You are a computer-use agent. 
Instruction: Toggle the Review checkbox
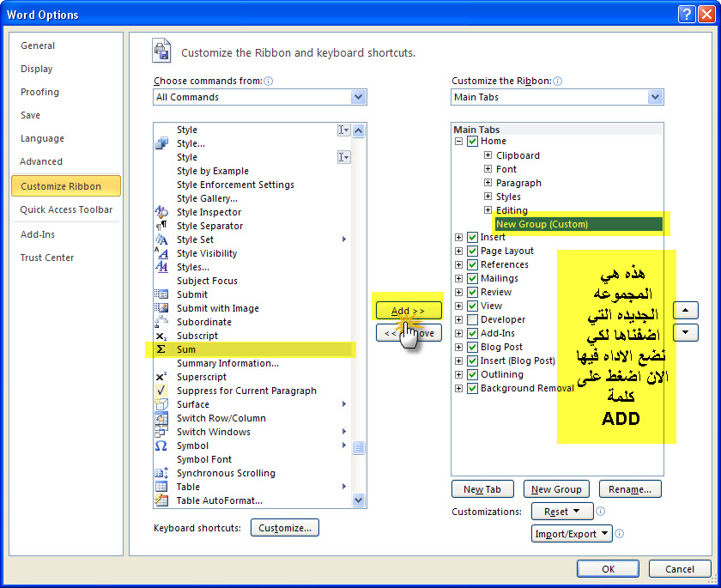tap(472, 293)
